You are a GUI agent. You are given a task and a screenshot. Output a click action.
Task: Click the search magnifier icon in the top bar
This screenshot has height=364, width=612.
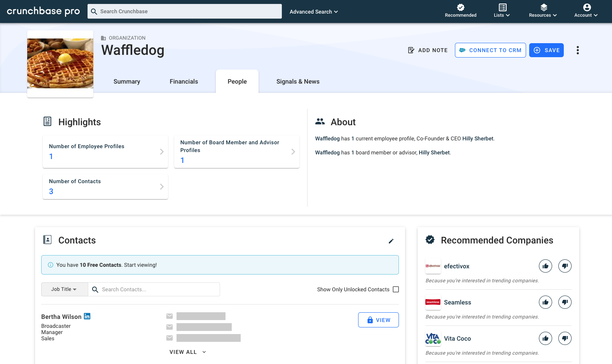[x=94, y=12]
